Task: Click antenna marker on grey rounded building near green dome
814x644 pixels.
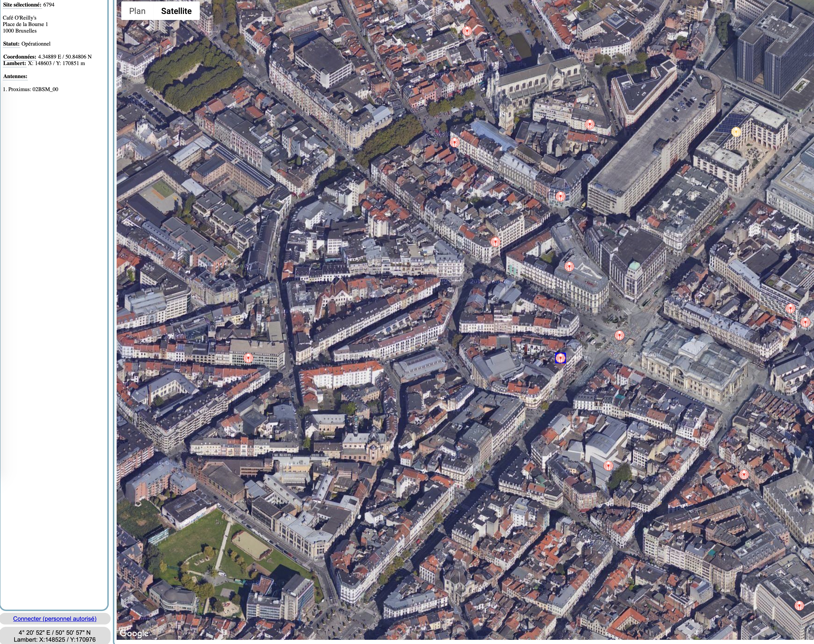Action: [x=569, y=266]
